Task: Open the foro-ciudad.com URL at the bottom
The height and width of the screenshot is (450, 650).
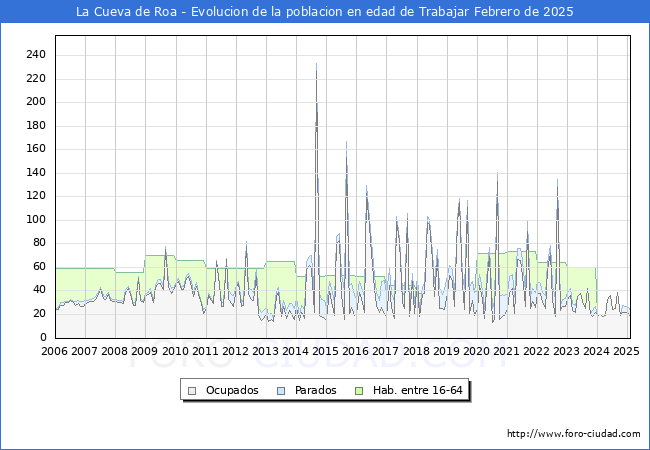Action: pos(574,434)
